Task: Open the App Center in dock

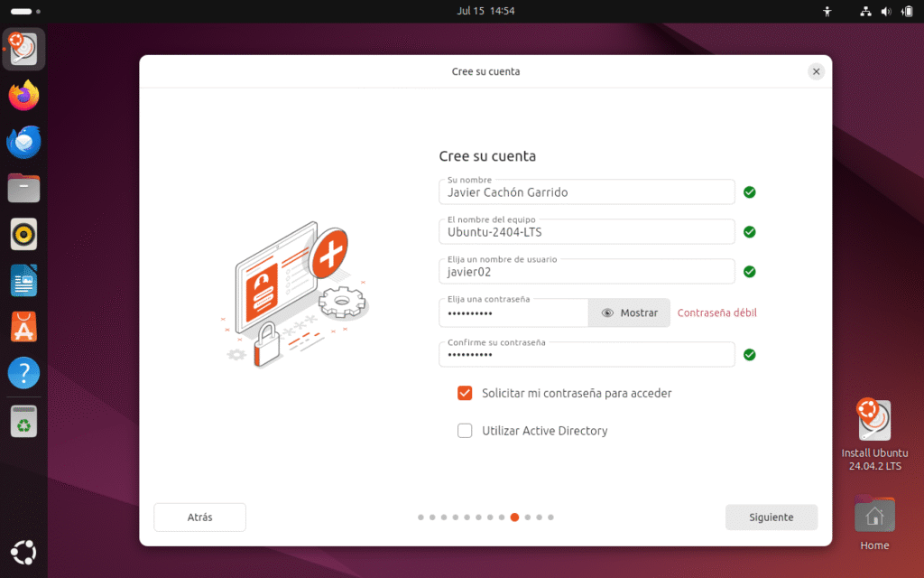Action: click(23, 327)
